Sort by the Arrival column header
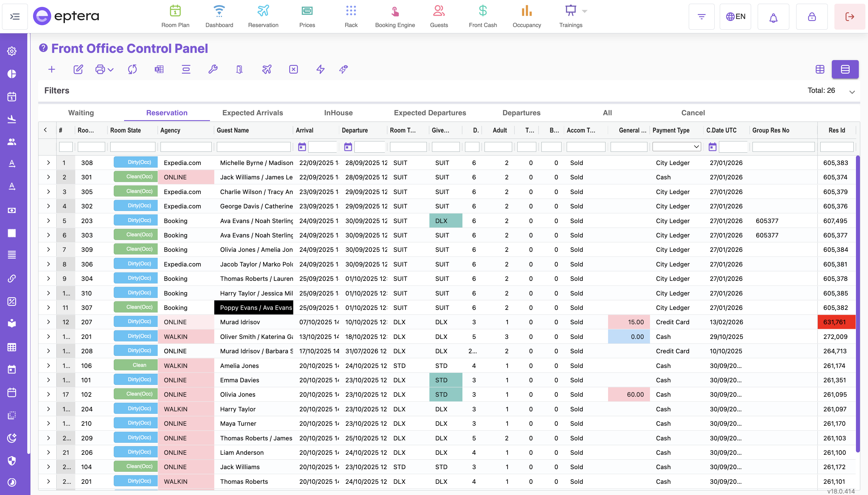The image size is (868, 495). coord(304,130)
